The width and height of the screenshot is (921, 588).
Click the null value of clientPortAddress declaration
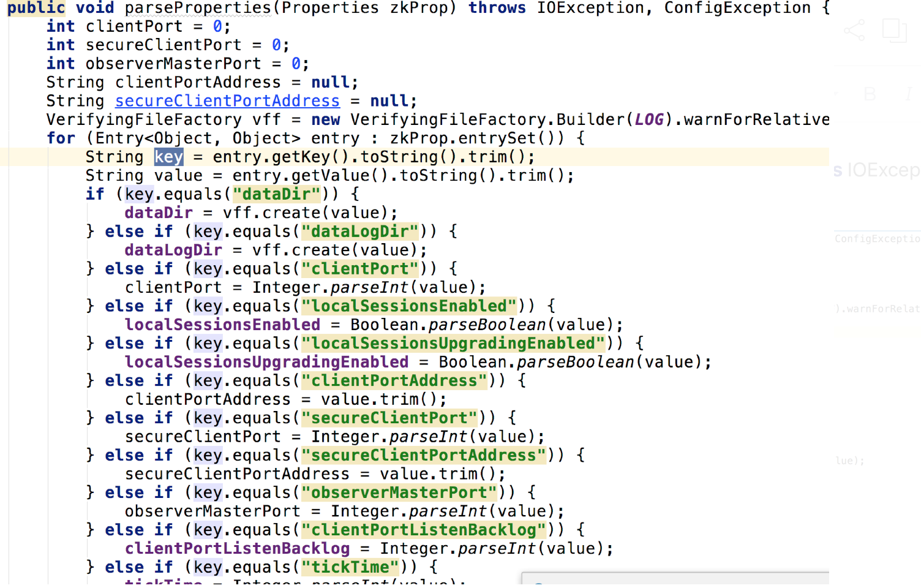[331, 83]
